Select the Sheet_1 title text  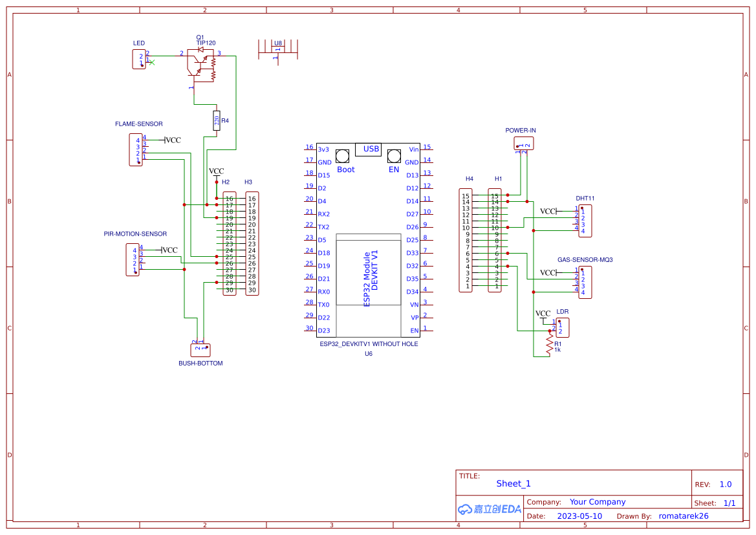[x=513, y=483]
